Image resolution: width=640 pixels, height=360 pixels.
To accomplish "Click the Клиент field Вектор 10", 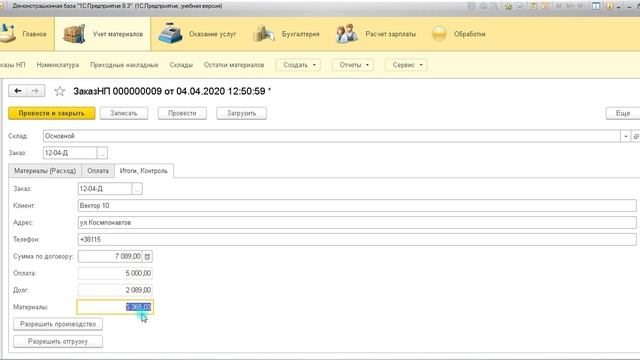I will [357, 205].
